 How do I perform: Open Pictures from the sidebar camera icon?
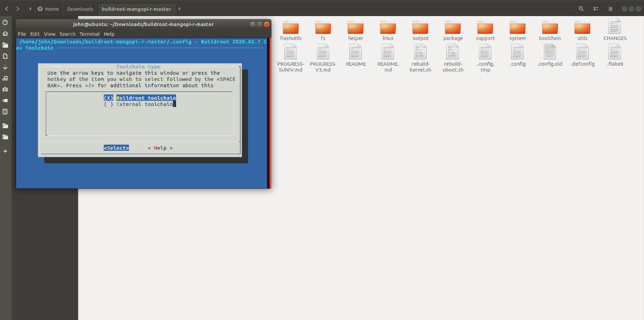point(5,89)
